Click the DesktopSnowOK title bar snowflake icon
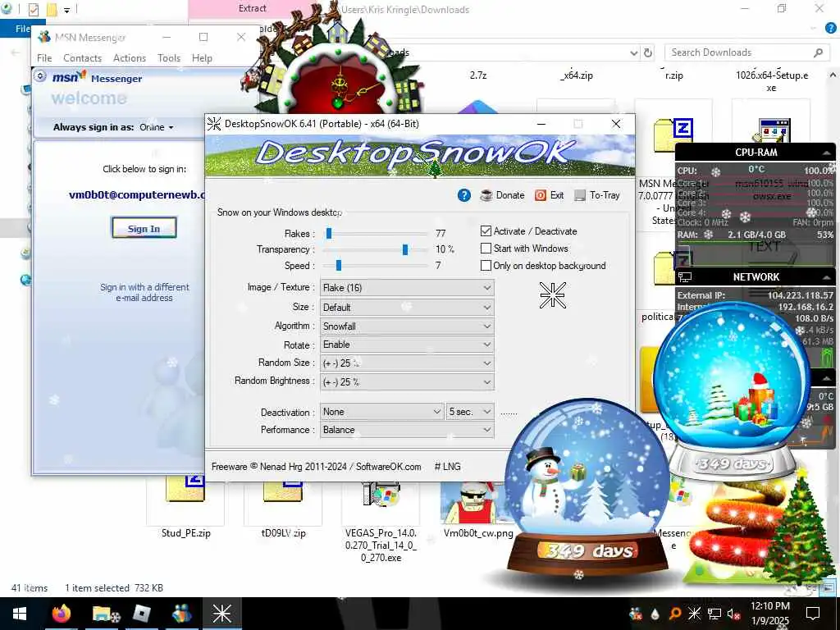Image resolution: width=840 pixels, height=630 pixels. pos(214,124)
